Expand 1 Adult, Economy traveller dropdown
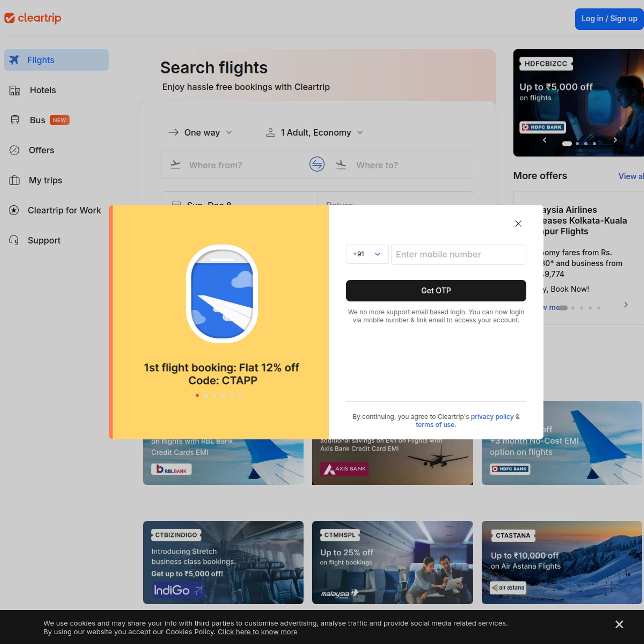644x644 pixels. pyautogui.click(x=314, y=132)
